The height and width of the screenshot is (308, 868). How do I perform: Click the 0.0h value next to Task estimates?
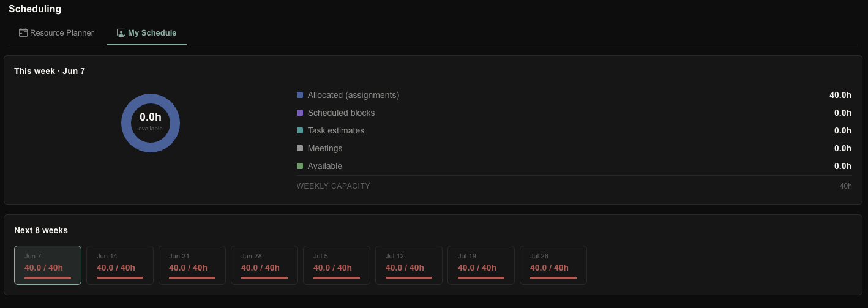pyautogui.click(x=843, y=131)
